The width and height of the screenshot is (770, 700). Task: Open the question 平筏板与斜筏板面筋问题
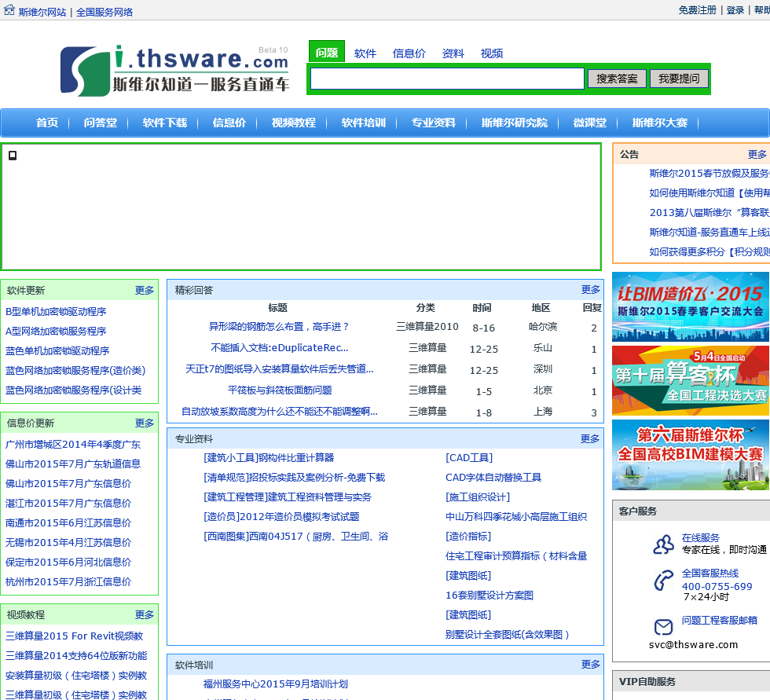pyautogui.click(x=280, y=390)
